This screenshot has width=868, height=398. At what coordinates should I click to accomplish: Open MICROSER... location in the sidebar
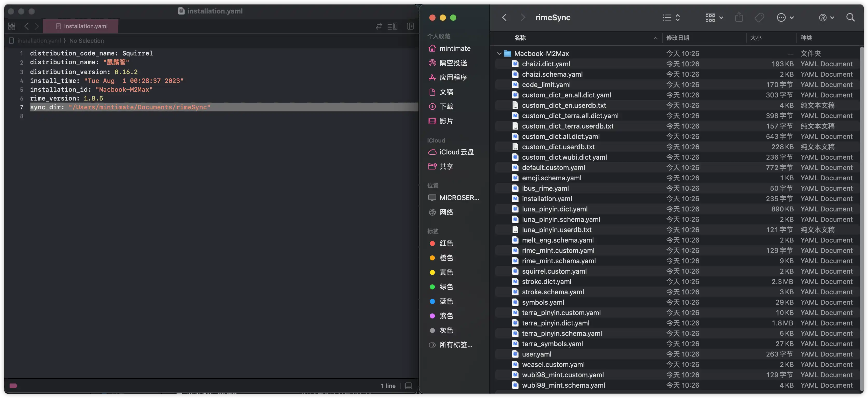[453, 198]
